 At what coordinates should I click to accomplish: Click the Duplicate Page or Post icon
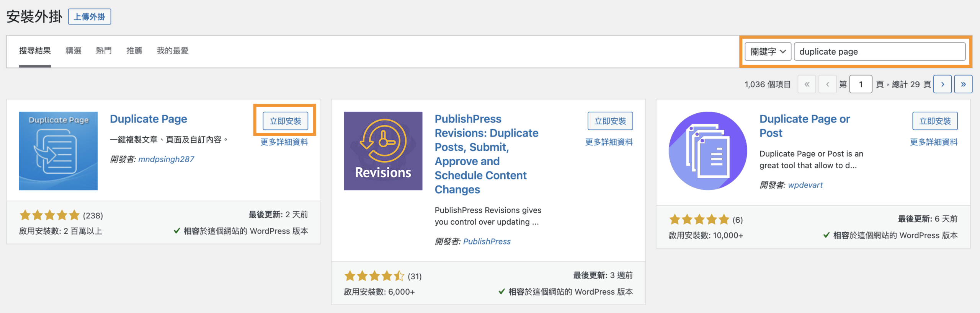(x=707, y=151)
